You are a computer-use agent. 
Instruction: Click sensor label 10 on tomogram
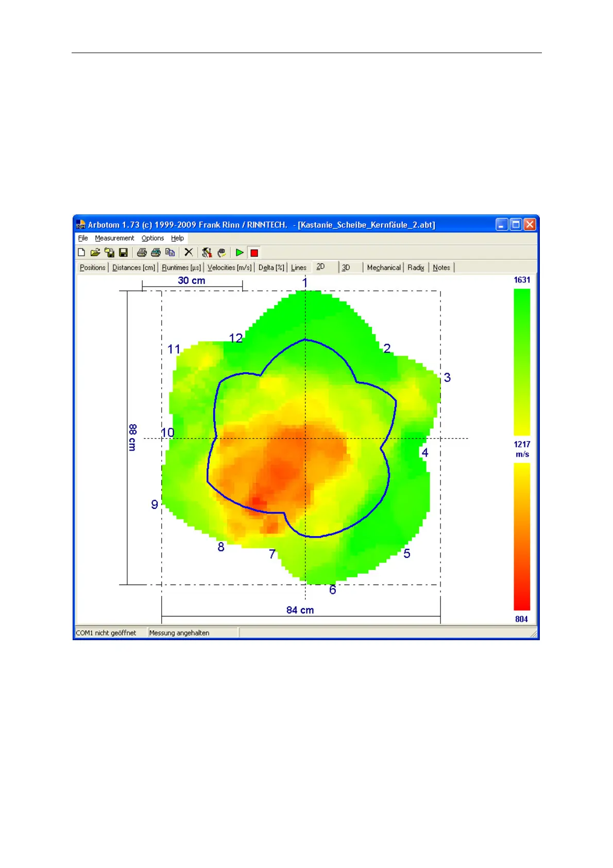point(168,432)
